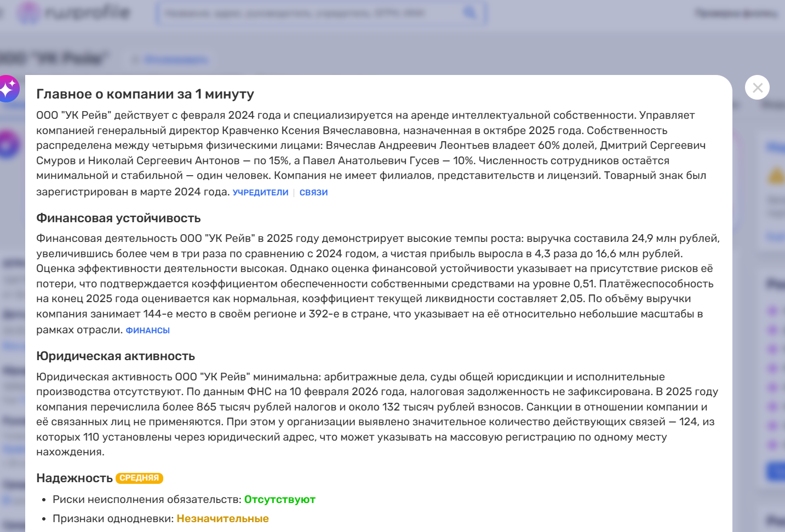785x532 pixels.
Task: Open the ФИНАНСЫ link
Action: (x=148, y=331)
